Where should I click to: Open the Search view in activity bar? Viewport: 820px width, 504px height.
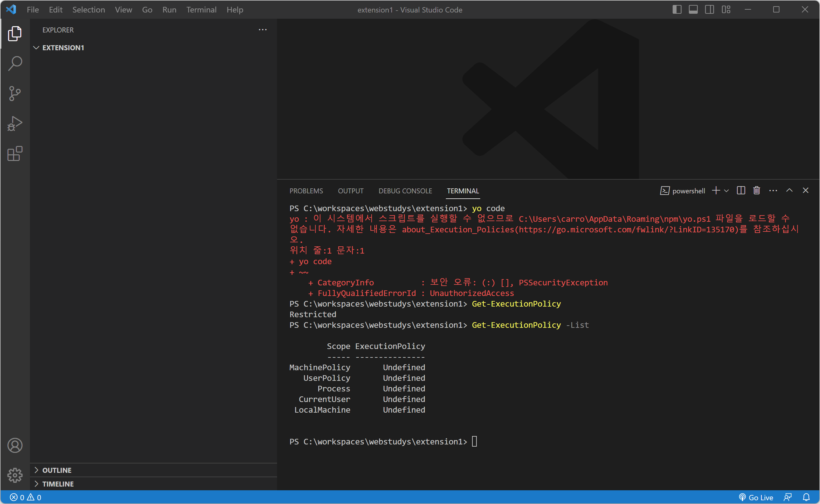point(15,63)
